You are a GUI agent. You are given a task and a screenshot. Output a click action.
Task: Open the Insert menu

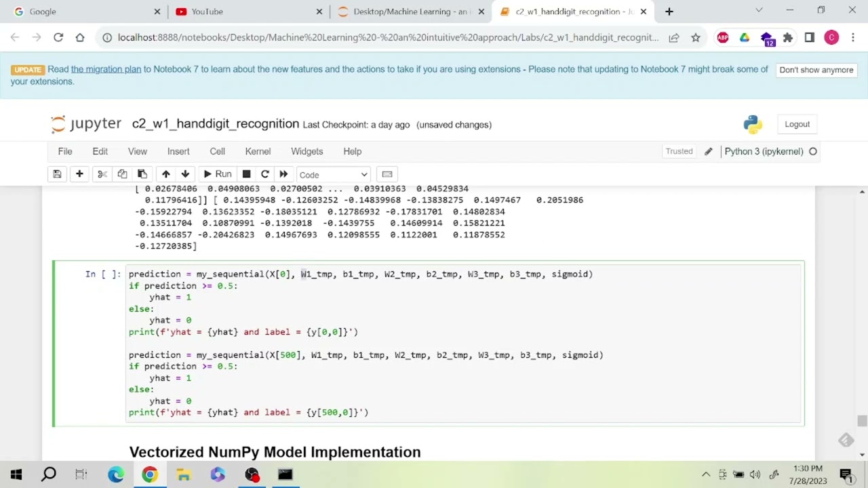[x=178, y=151]
